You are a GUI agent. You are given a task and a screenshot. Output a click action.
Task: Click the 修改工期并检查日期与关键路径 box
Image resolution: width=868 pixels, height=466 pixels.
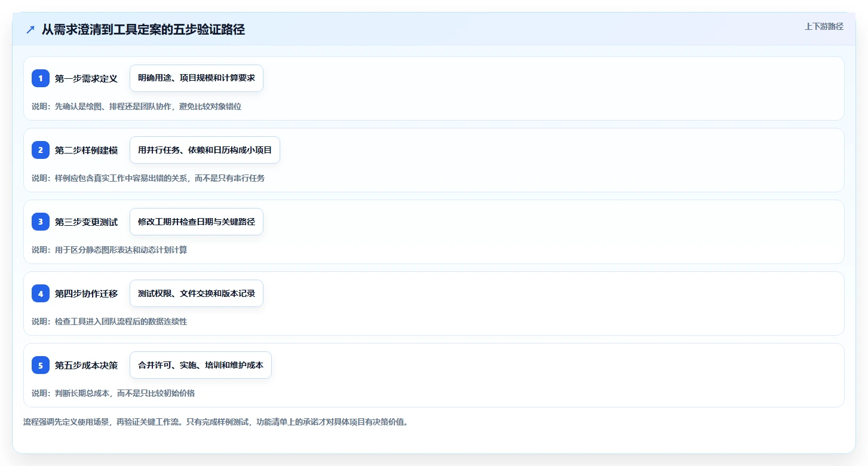click(197, 222)
